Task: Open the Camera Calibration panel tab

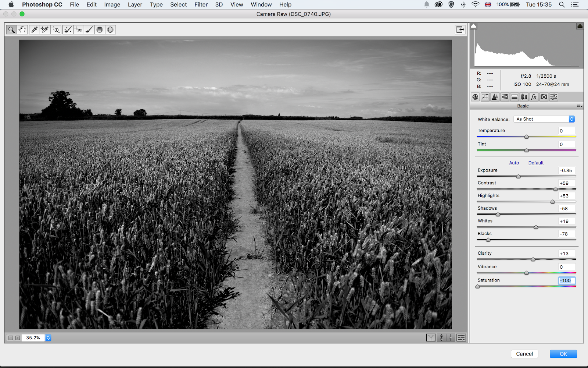Action: pos(544,97)
